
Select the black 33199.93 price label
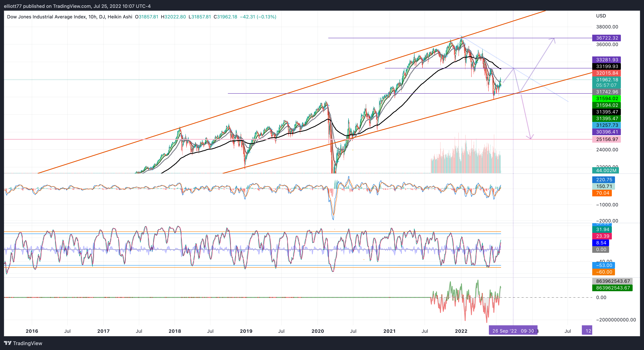point(607,66)
